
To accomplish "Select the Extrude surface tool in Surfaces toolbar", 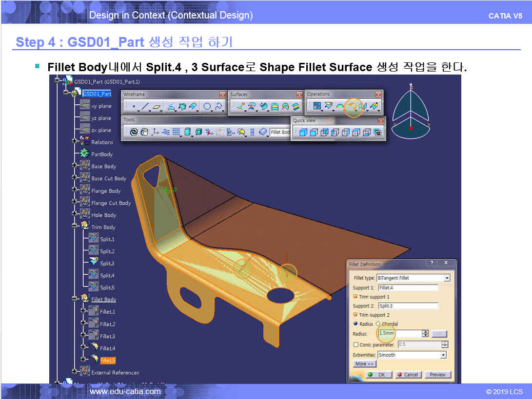I will (241, 107).
